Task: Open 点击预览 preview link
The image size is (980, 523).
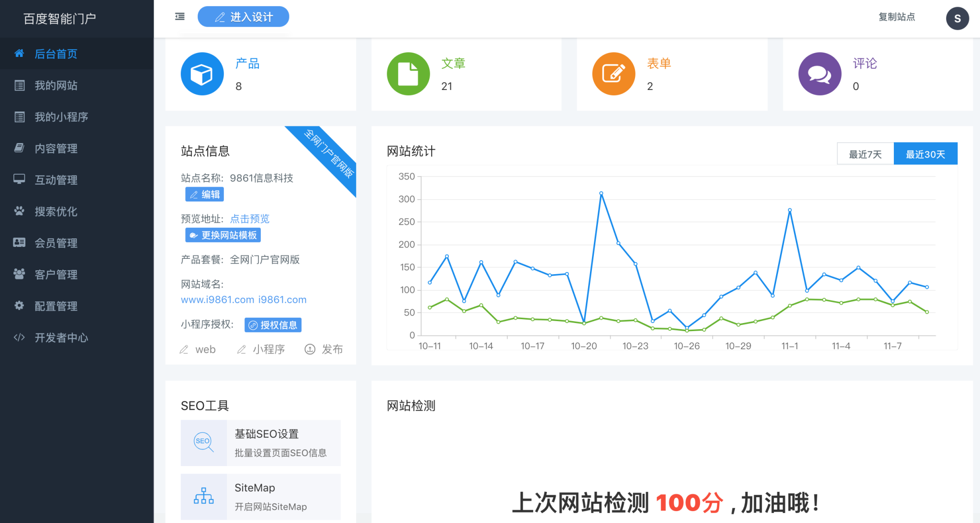Action: pyautogui.click(x=250, y=219)
